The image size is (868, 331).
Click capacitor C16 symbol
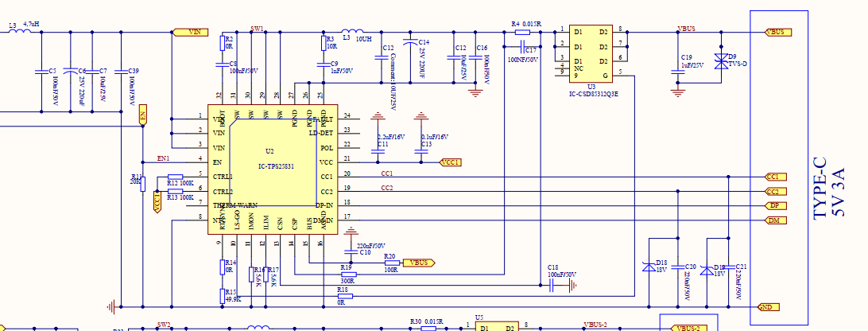475,57
